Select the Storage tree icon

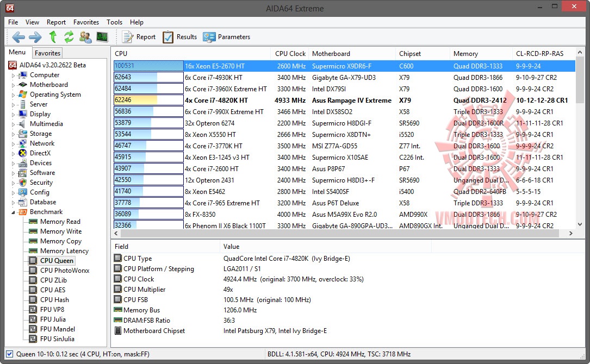23,134
